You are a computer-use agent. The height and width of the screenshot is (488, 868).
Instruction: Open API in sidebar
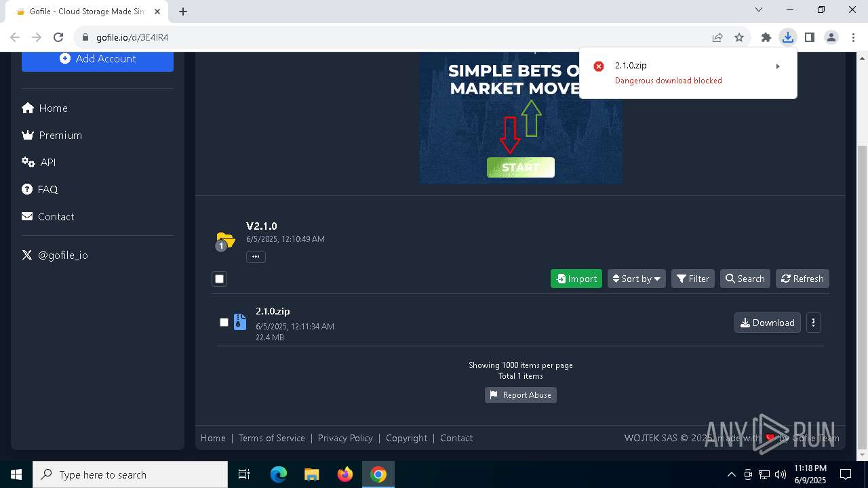(x=39, y=163)
